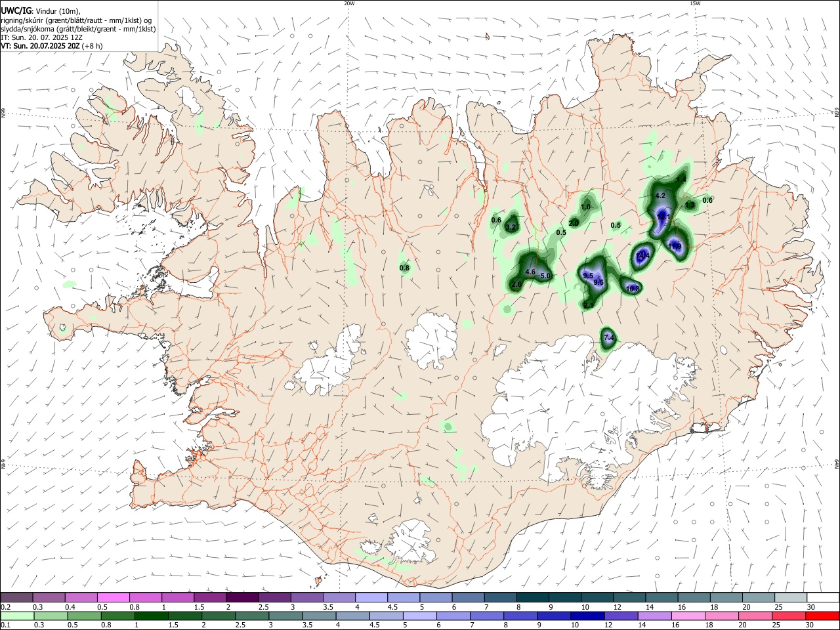The width and height of the screenshot is (840, 630).
Task: Click the 64N latitude label on the right edge
Action: [837, 464]
